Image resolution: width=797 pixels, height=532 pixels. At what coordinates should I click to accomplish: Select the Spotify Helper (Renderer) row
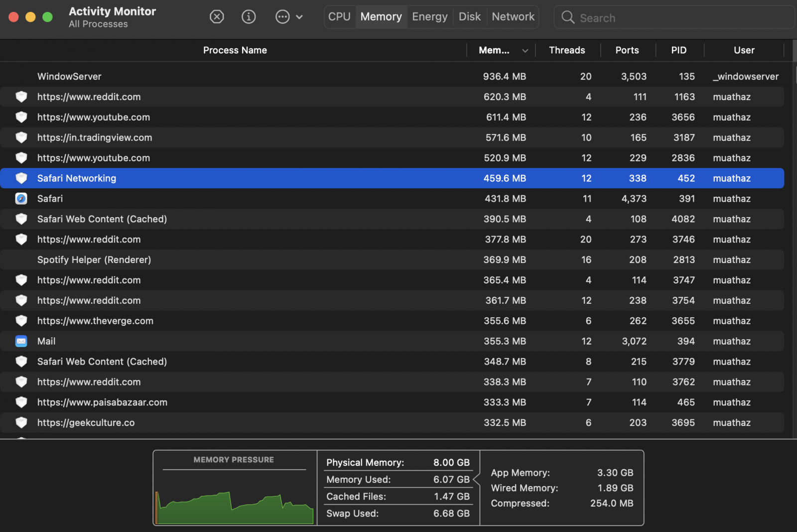pos(392,260)
